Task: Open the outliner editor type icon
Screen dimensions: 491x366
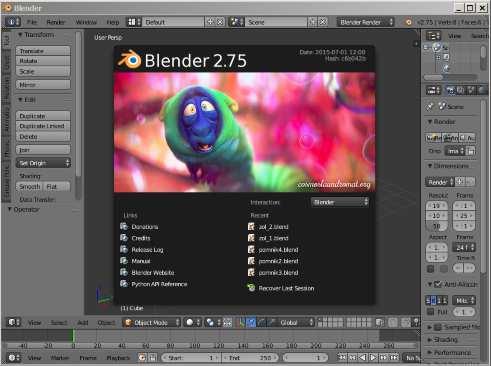Action: tap(433, 36)
